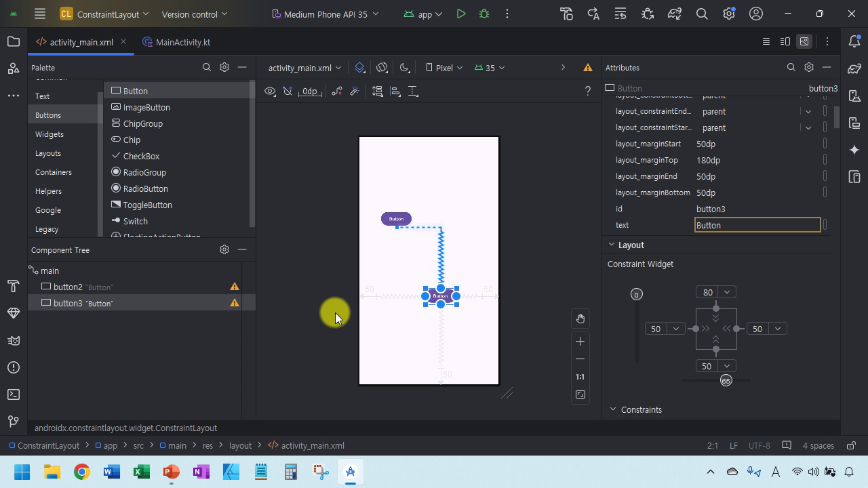Open the warning indicator in design toolbar
The width and height of the screenshot is (868, 488).
click(x=588, y=67)
